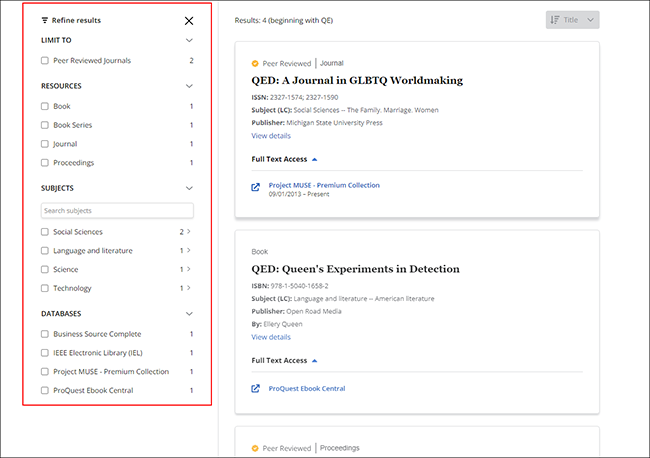Open the Title sort dropdown

click(572, 20)
